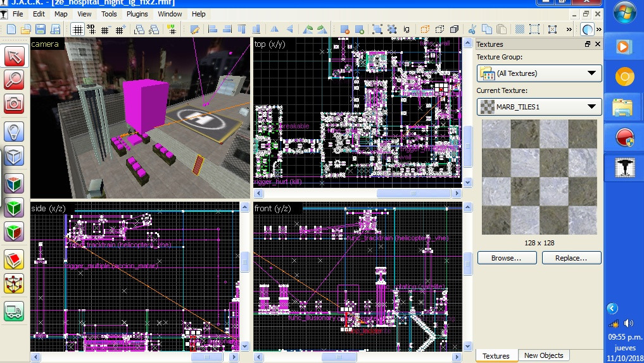This screenshot has height=363, width=644.
Task: Show hidden tray icons arrow
Action: tap(612, 308)
